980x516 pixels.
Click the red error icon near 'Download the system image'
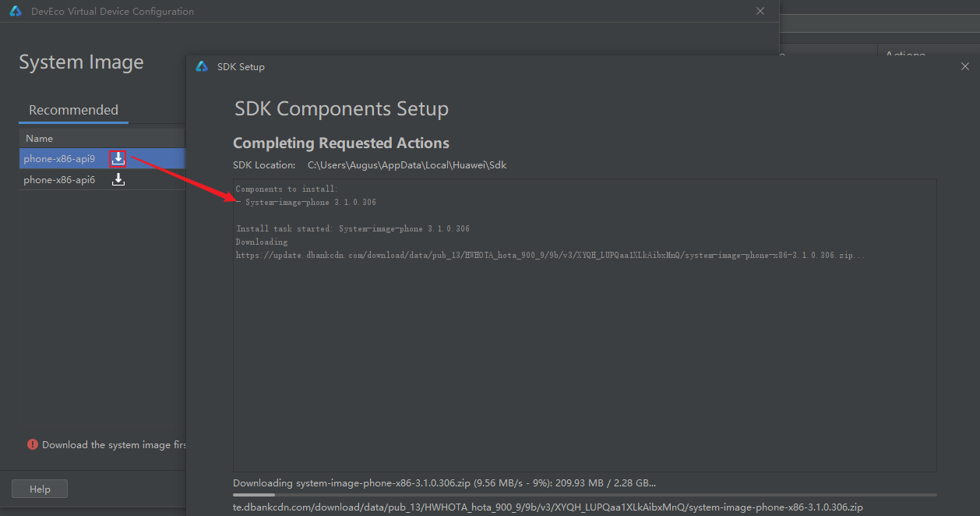(33, 444)
